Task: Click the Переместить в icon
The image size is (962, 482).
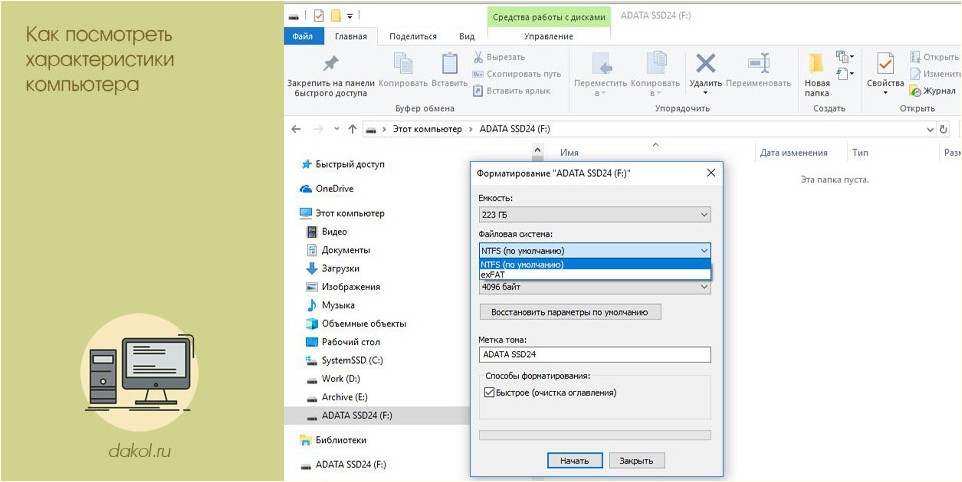Action: click(601, 63)
